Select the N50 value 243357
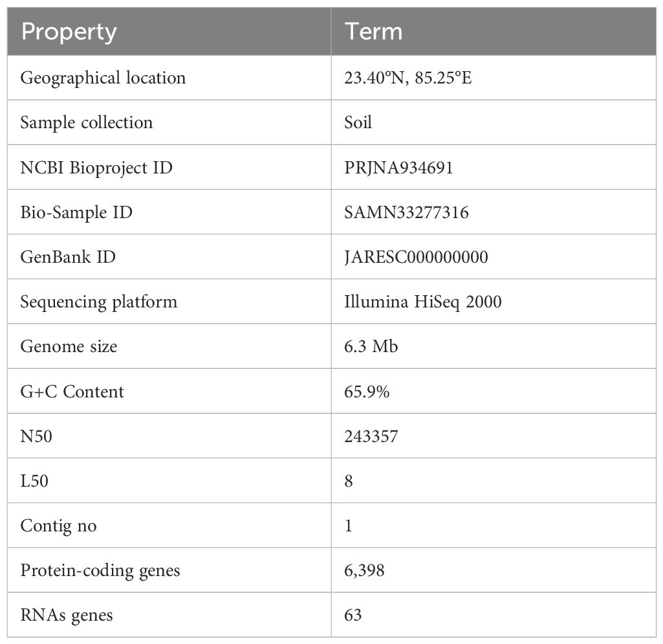The width and height of the screenshot is (663, 644). tap(371, 436)
